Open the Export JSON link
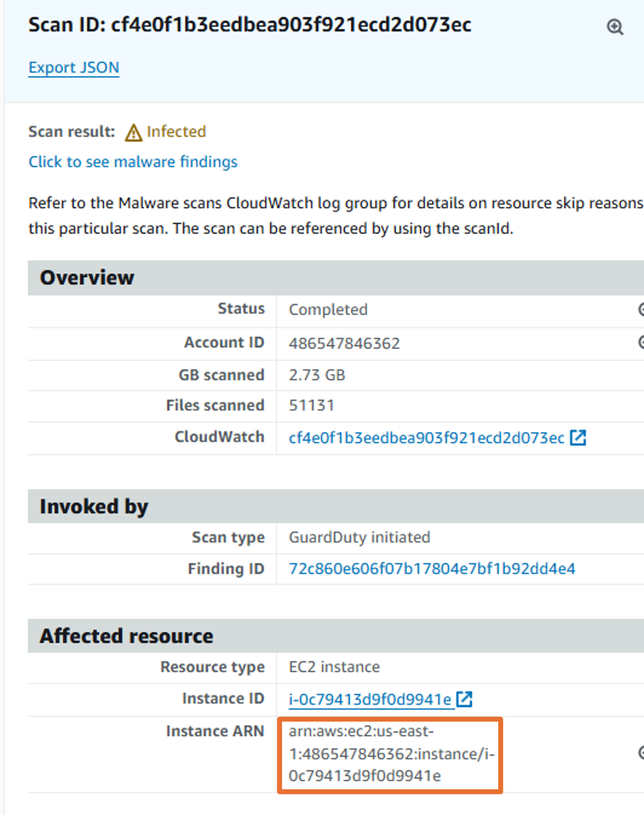644x815 pixels. click(74, 68)
